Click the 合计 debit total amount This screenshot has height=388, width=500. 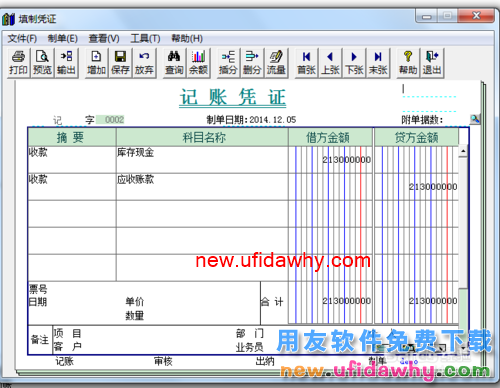pyautogui.click(x=346, y=301)
